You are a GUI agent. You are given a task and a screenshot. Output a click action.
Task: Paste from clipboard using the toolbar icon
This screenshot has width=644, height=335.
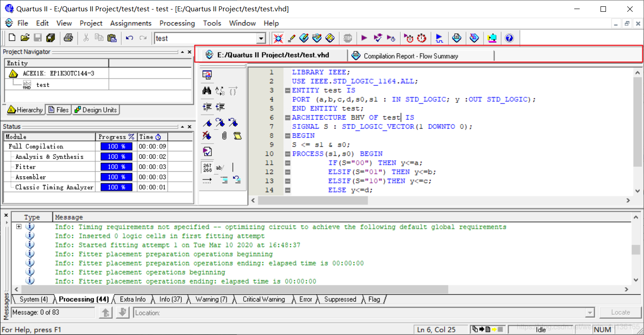coord(111,38)
